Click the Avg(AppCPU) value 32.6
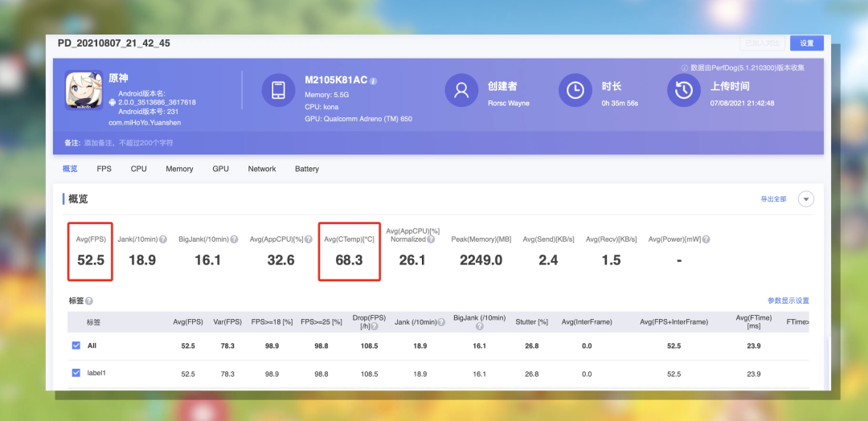This screenshot has width=868, height=421. point(280,260)
